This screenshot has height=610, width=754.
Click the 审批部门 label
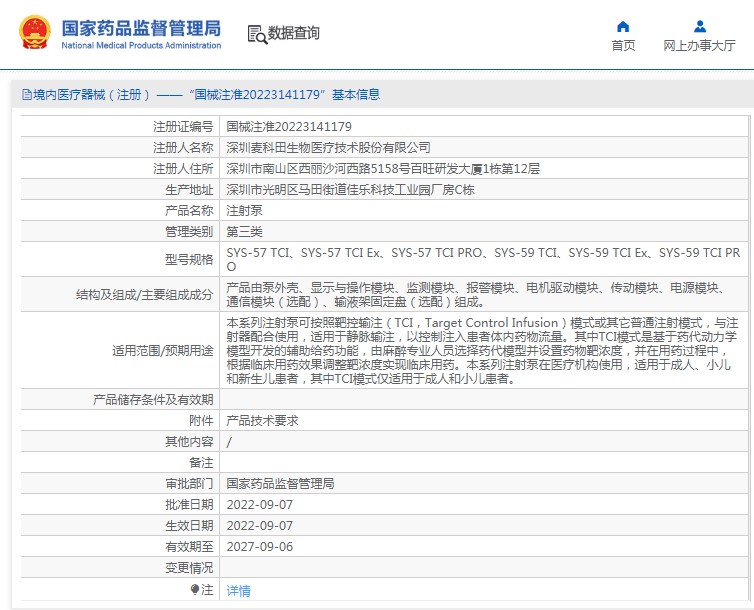[x=189, y=484]
